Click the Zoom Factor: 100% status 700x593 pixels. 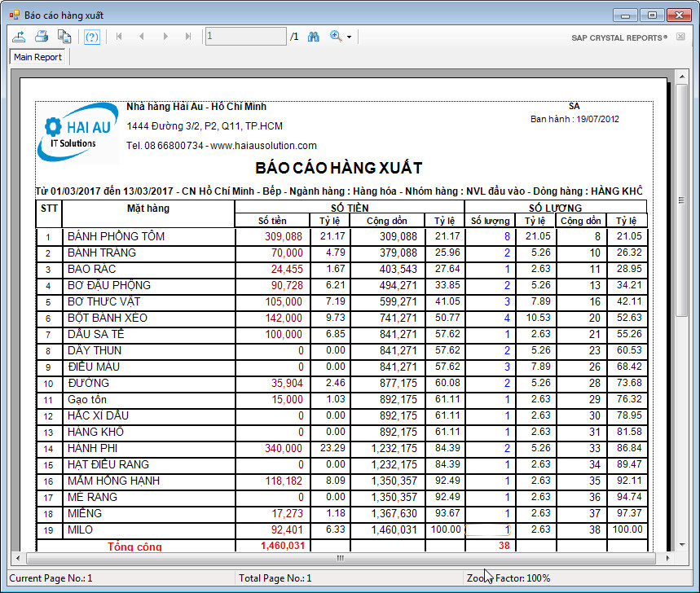click(x=508, y=578)
